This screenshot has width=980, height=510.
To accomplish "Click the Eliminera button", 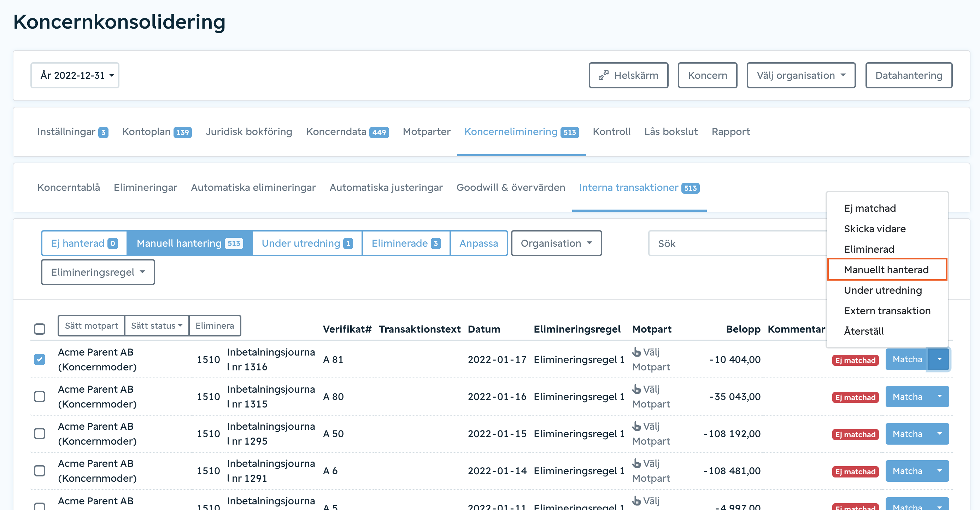I will [x=215, y=326].
